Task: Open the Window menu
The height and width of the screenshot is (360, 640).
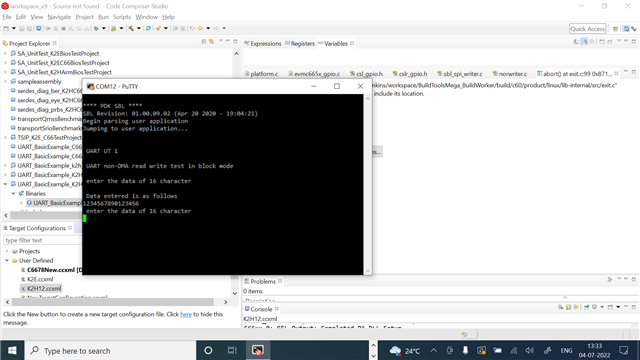Action: pyautogui.click(x=146, y=17)
